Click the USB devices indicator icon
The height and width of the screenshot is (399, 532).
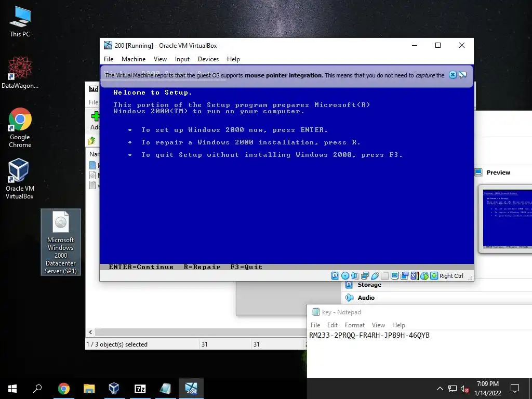tap(375, 276)
